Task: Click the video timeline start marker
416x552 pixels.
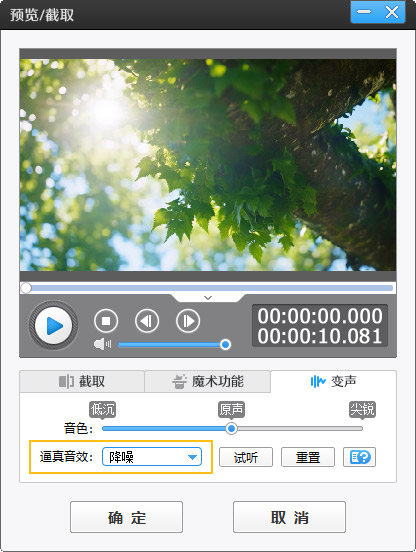Action: (26, 288)
